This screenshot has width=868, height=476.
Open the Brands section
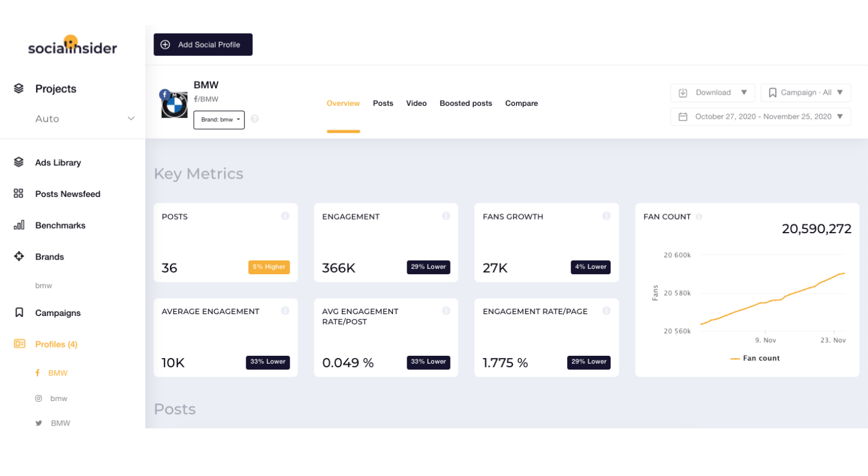(x=49, y=257)
